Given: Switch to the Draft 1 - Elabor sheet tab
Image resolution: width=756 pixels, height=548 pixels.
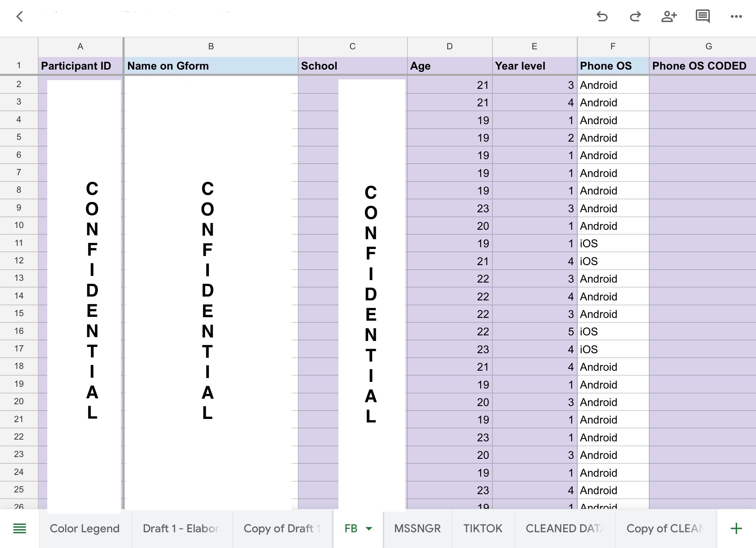Looking at the screenshot, I should [182, 528].
